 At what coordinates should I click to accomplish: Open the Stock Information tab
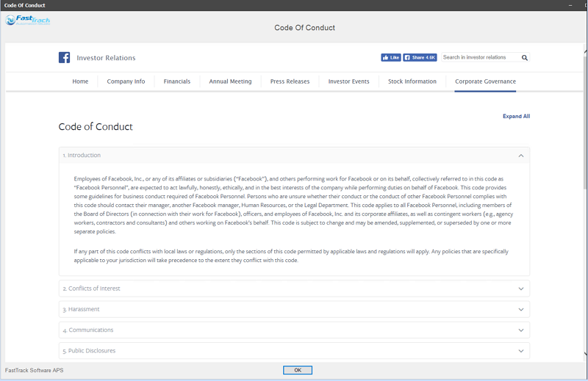click(x=412, y=81)
